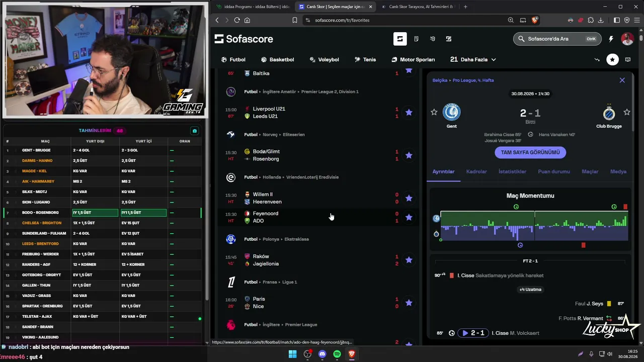Click the Club Brugge team crest
This screenshot has height=362, width=644.
609,112
